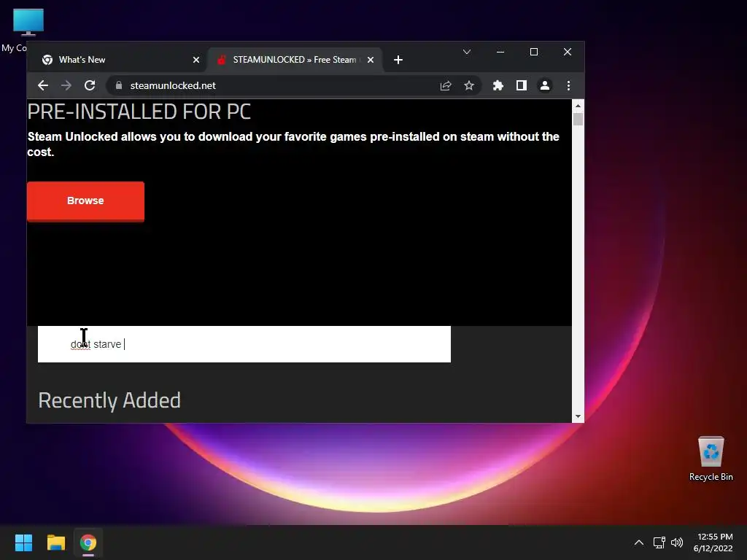Go back using the browser back arrow
This screenshot has height=560, width=747.
click(x=43, y=86)
